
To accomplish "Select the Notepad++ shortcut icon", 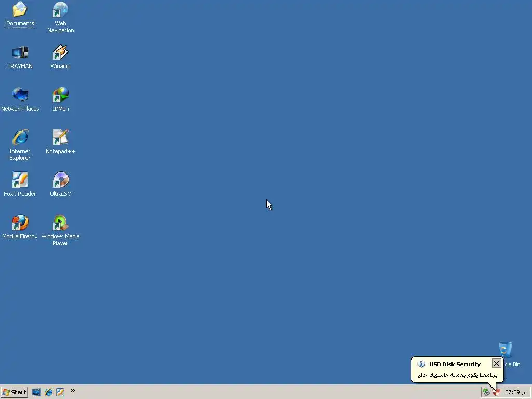I will click(x=60, y=138).
